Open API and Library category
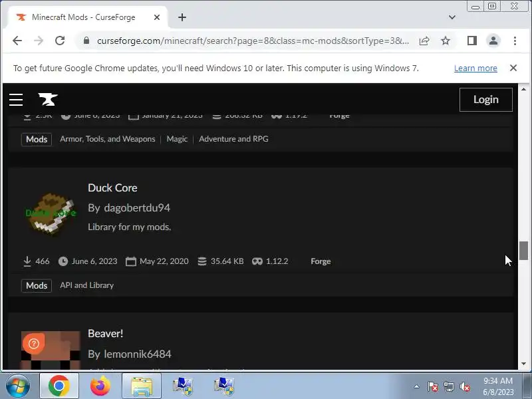This screenshot has width=532, height=399. 87,285
